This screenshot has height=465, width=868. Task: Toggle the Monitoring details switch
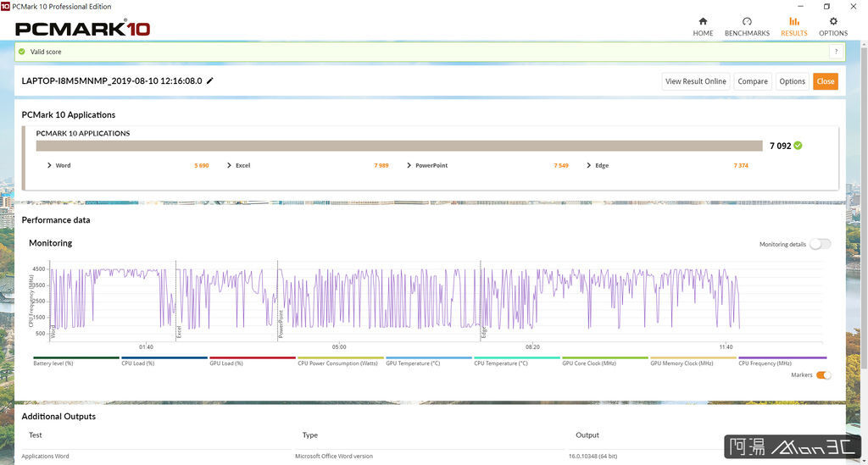(x=820, y=244)
